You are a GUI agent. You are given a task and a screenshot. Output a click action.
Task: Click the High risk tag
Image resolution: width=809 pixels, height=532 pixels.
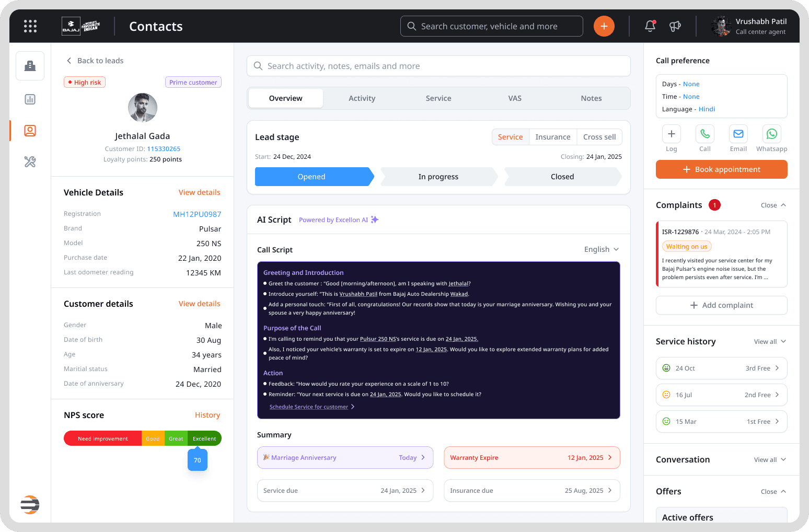coord(85,82)
